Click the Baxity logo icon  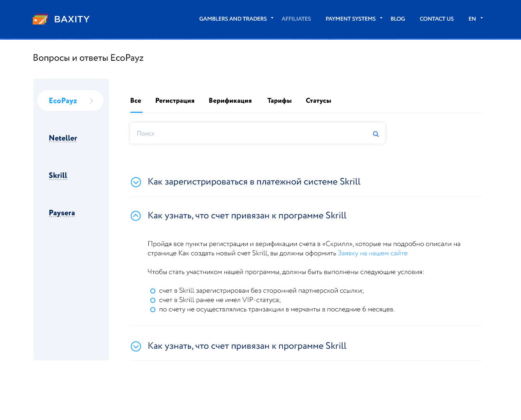point(40,19)
